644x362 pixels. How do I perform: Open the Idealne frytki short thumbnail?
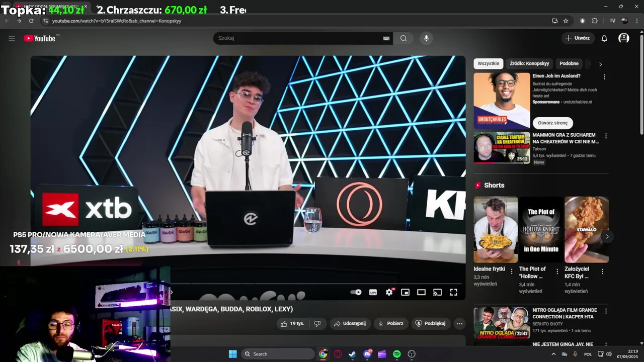coord(496,229)
